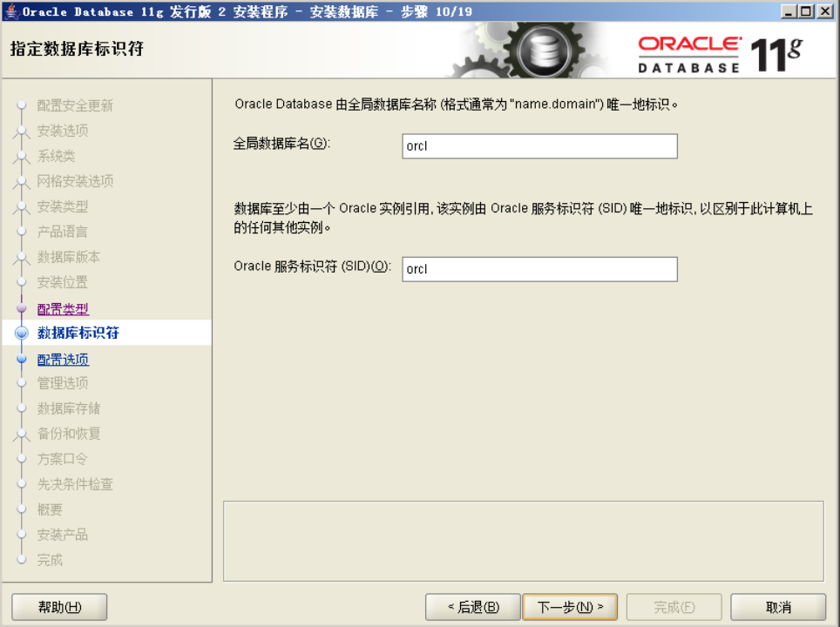Click the 安装产品 step
The width and height of the screenshot is (840, 627).
tap(63, 535)
